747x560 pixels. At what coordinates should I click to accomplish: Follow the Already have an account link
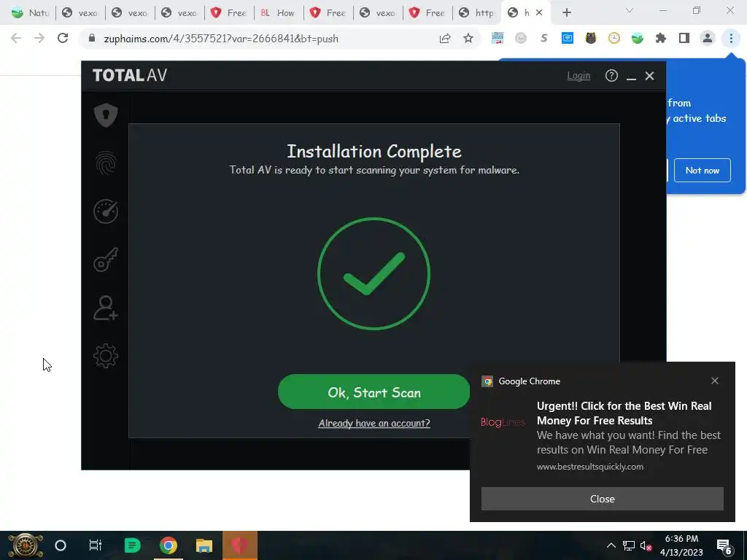(x=374, y=423)
